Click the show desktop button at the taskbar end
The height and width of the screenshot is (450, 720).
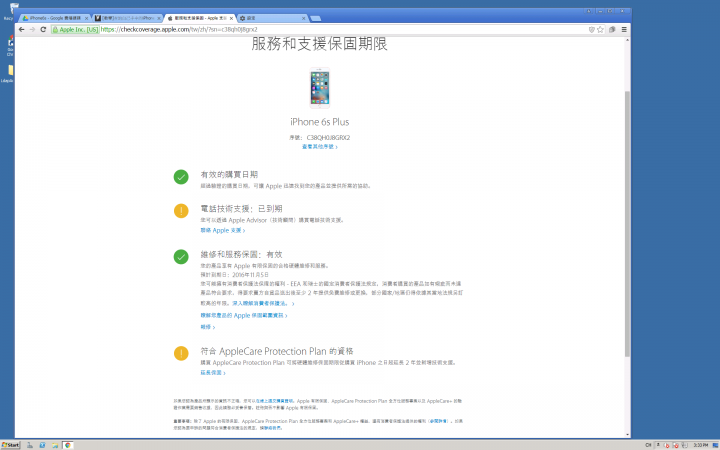click(717, 445)
